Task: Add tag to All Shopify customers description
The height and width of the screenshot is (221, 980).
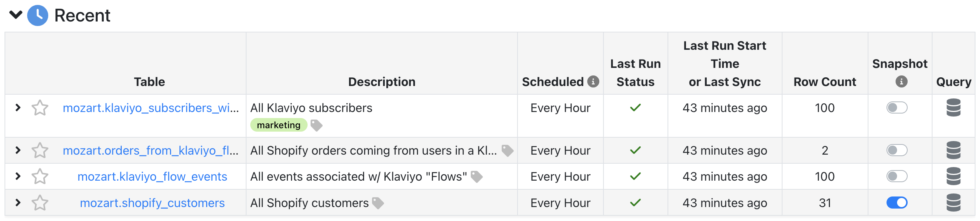Action: tap(378, 203)
